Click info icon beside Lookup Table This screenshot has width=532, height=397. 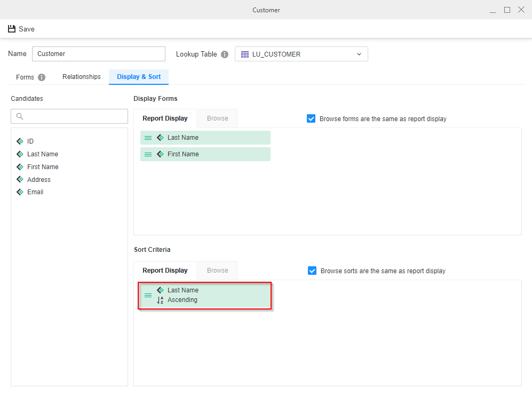225,54
